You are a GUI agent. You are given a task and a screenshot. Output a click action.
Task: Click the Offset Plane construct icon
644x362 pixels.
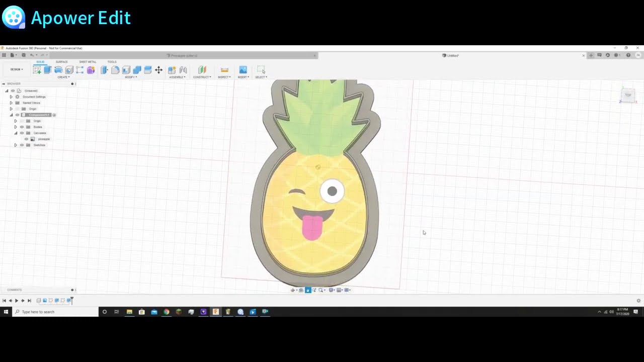click(x=202, y=70)
